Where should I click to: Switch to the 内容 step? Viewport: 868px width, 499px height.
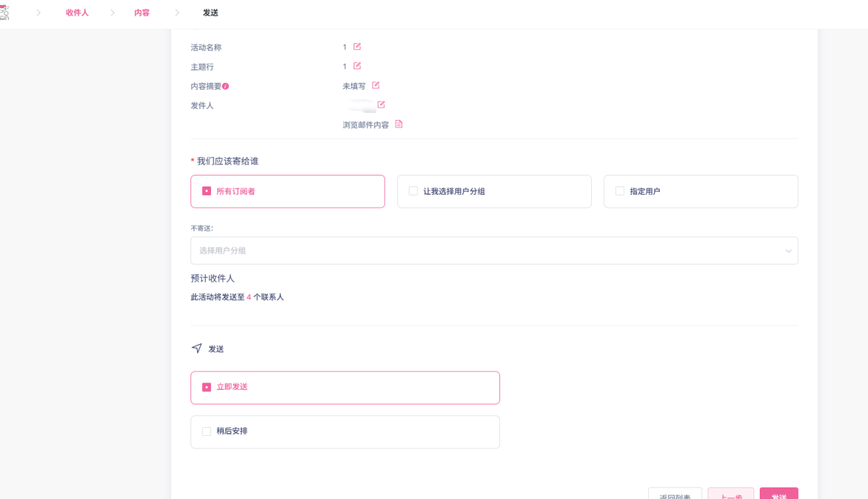(142, 13)
